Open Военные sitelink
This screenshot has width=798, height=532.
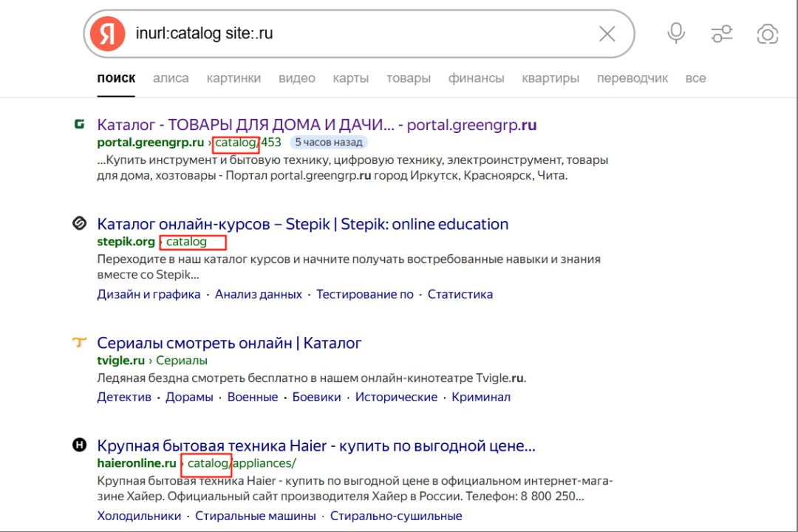tap(253, 397)
